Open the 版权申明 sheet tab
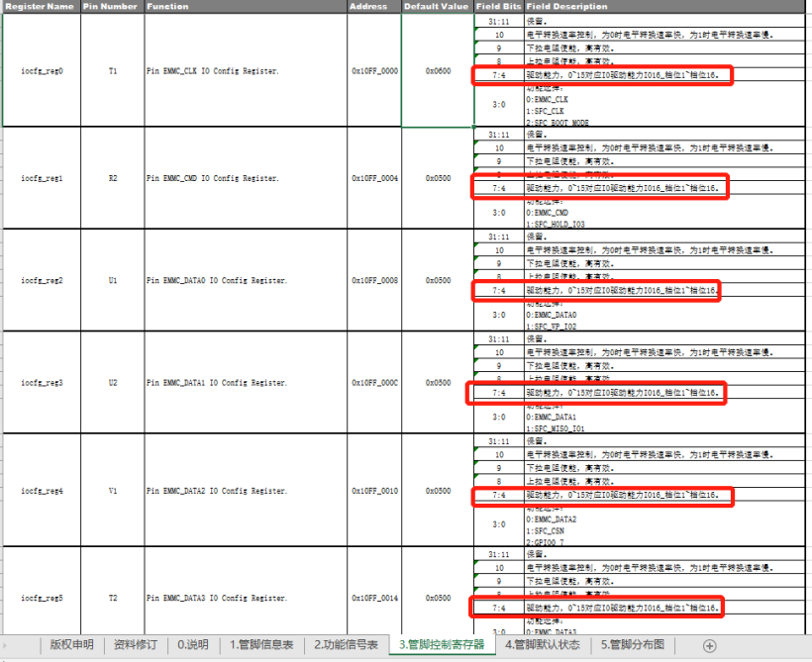Screen dimensions: 812x662 [72, 645]
